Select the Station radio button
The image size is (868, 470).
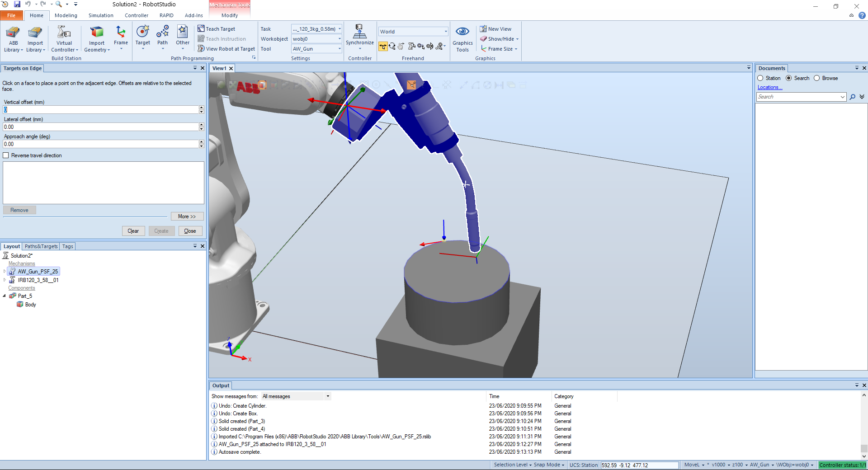tap(760, 78)
